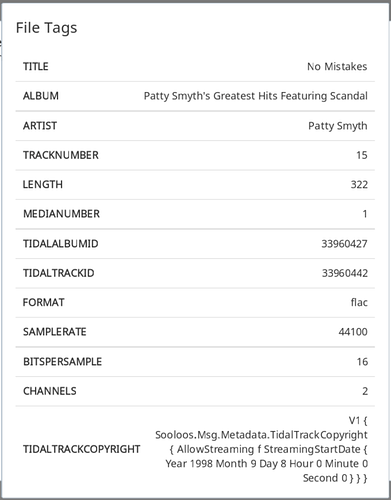The image size is (391, 500).
Task: Select the LENGTH value 322
Action: [359, 184]
